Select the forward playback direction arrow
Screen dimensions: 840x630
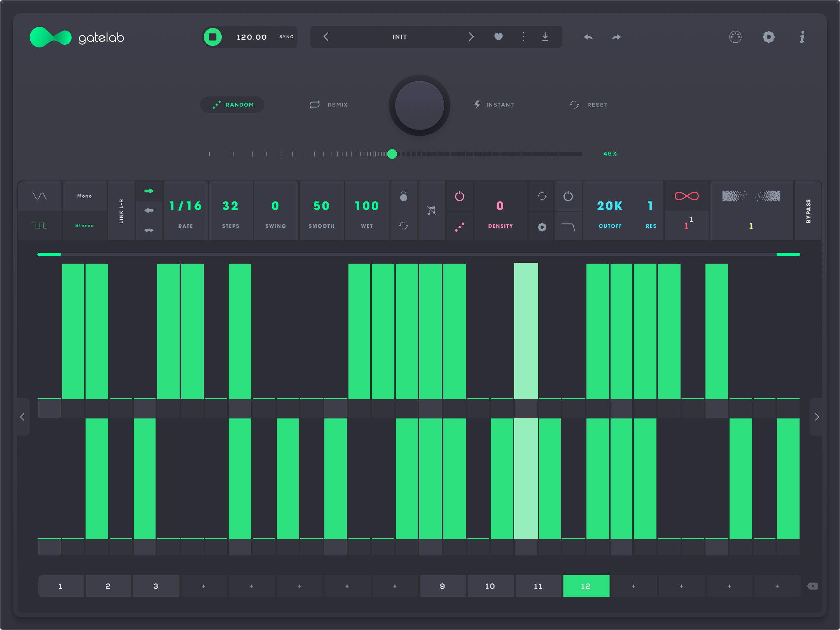(149, 191)
